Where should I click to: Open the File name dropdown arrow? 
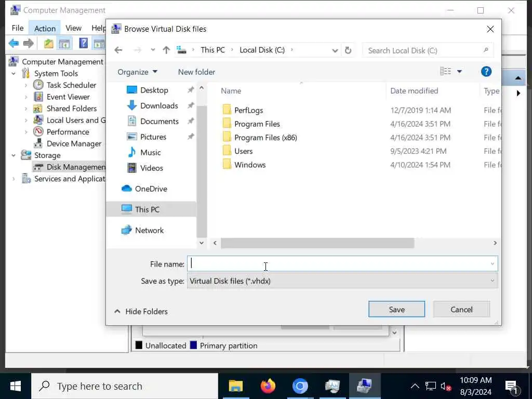coord(493,264)
